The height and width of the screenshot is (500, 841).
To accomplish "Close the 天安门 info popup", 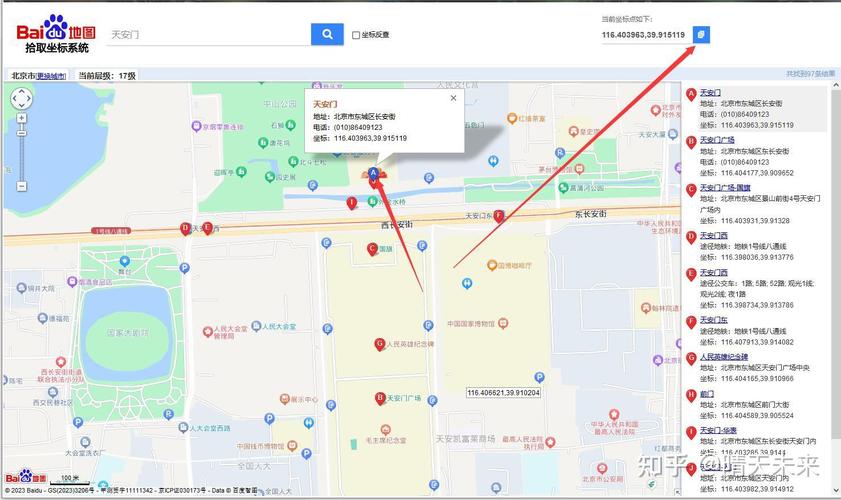I will coord(453,98).
